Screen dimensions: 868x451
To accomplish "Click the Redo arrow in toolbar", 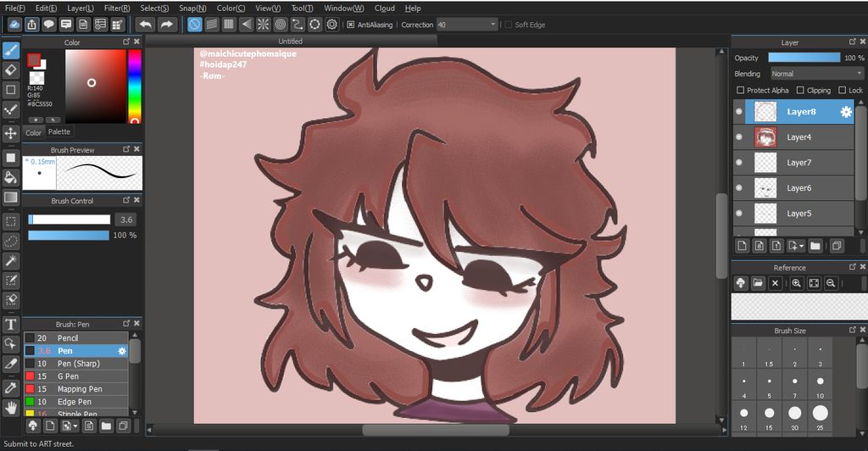I will pyautogui.click(x=166, y=25).
